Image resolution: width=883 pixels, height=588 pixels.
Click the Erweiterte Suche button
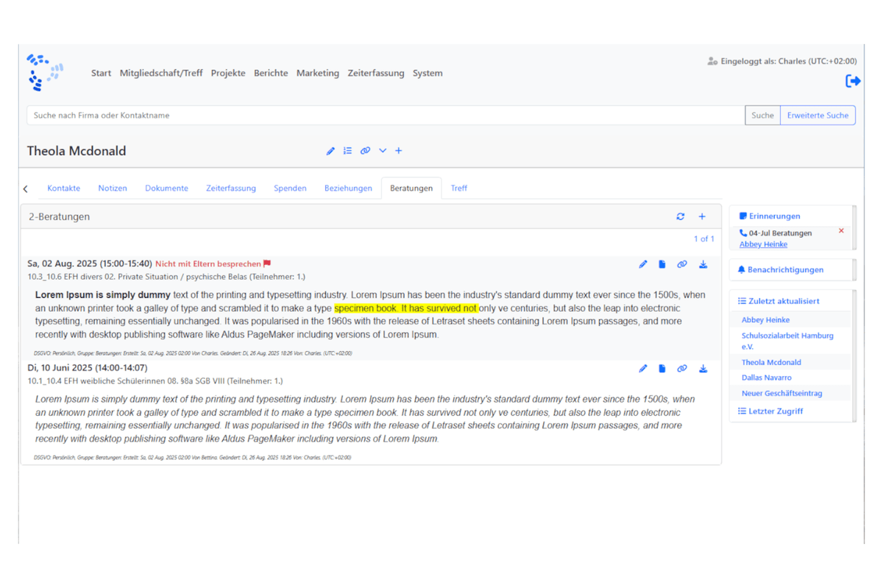pos(817,116)
